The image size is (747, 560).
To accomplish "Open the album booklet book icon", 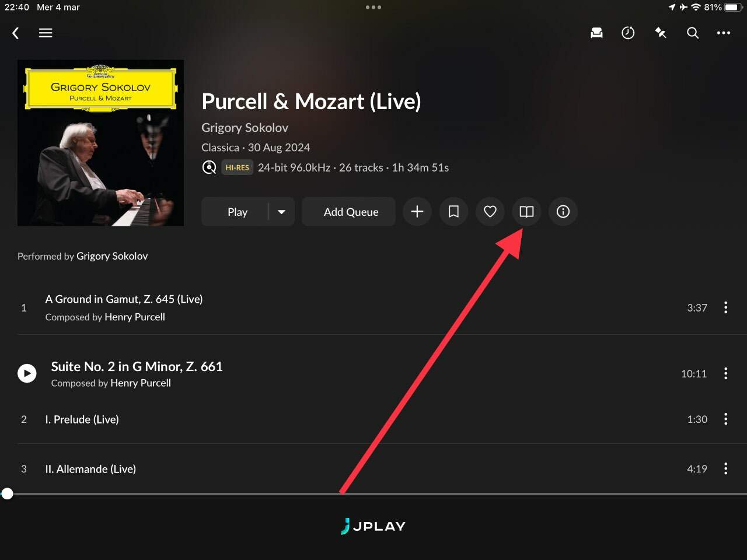I will 526,212.
